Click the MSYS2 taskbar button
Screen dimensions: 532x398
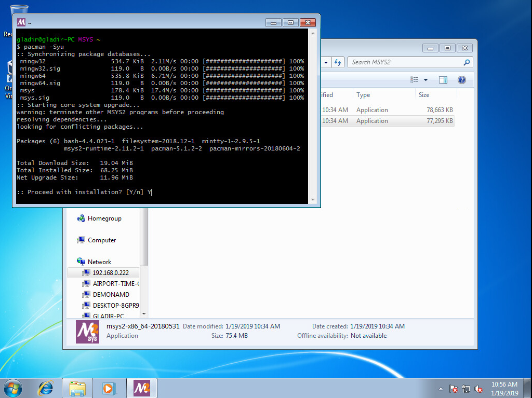click(x=141, y=388)
